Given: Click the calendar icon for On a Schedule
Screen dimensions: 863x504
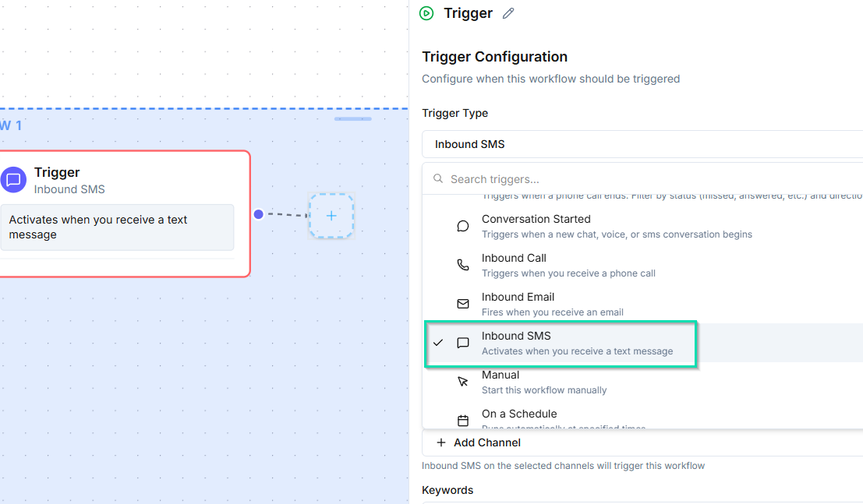Looking at the screenshot, I should [463, 421].
